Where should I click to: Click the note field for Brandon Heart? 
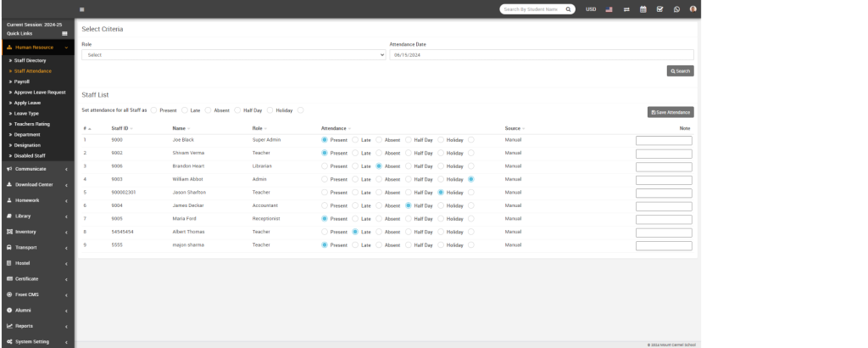(x=664, y=166)
